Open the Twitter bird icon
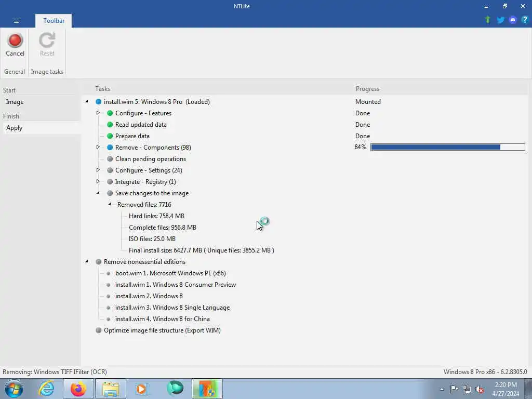Viewport: 532px width, 399px height. (500, 20)
